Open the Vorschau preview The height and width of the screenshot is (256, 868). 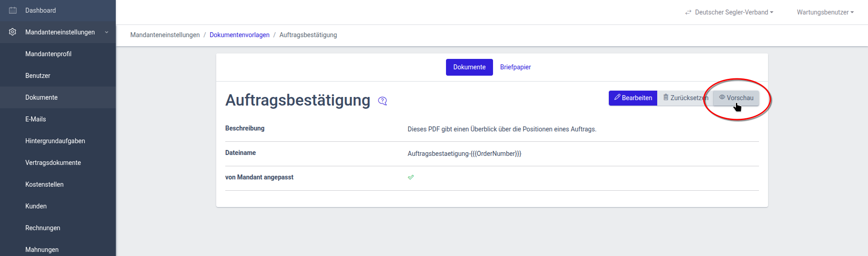tap(736, 98)
